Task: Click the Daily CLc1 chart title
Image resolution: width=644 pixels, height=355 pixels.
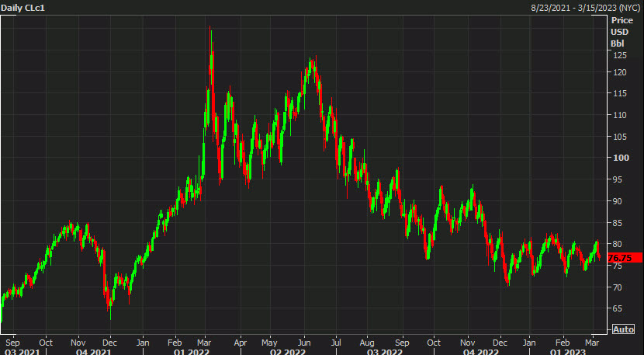Action: (x=23, y=8)
